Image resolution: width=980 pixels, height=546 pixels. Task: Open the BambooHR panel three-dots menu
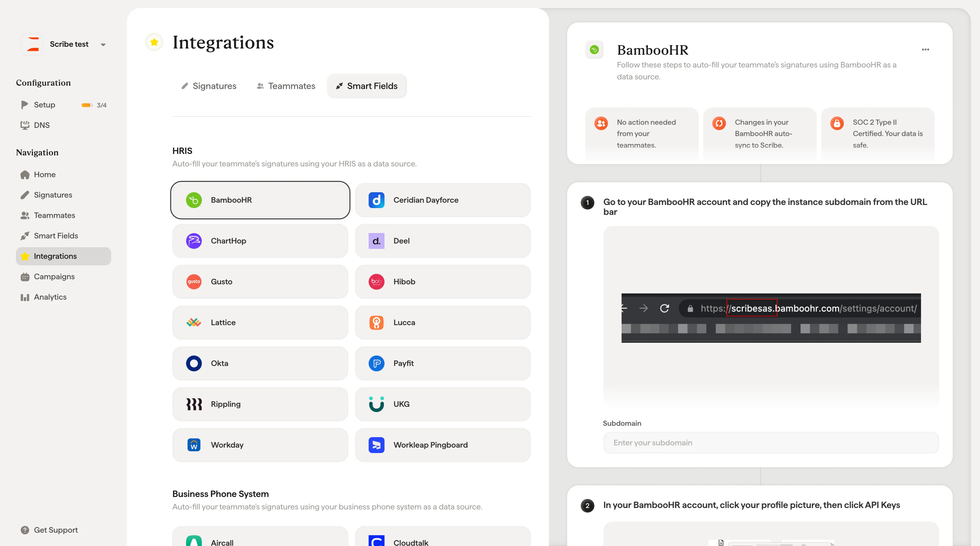point(925,49)
